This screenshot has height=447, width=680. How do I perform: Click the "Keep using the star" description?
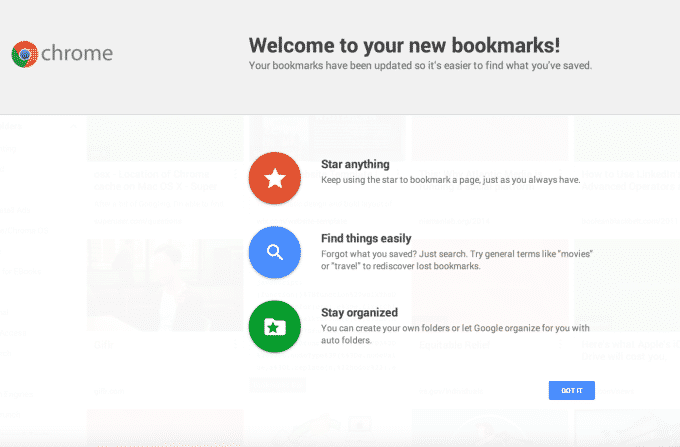(x=450, y=181)
